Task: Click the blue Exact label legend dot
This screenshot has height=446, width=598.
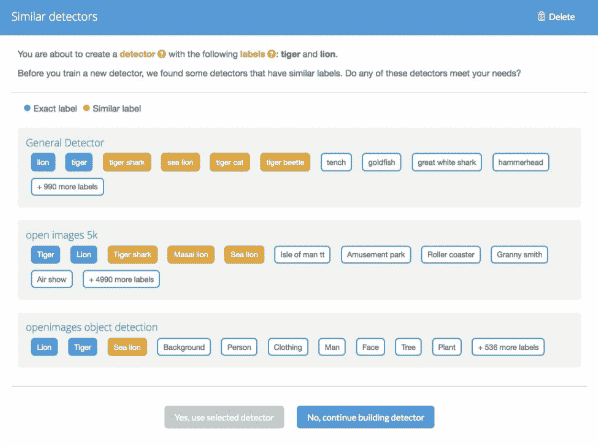Action: coord(27,108)
